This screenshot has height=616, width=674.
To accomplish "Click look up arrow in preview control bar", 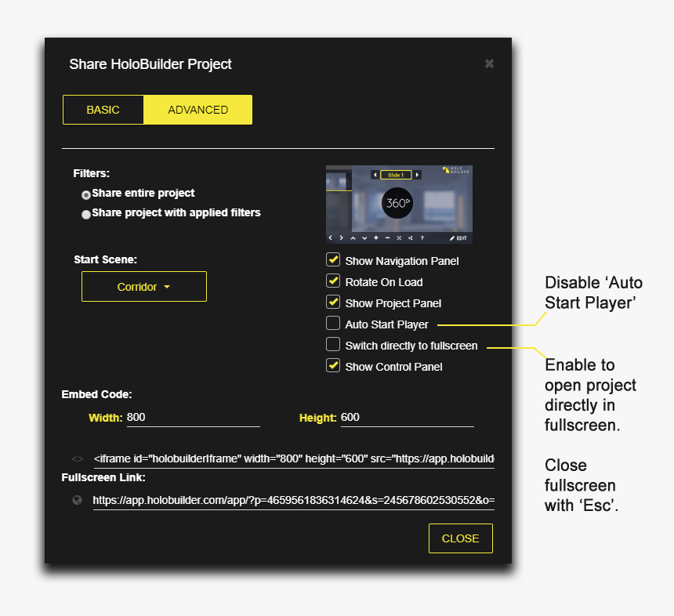I will (x=353, y=238).
